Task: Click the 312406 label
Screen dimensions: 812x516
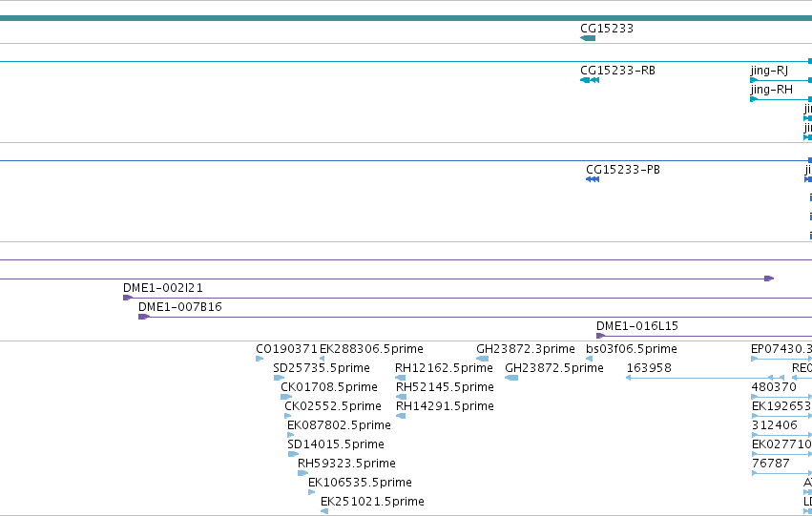Action: 774,425
